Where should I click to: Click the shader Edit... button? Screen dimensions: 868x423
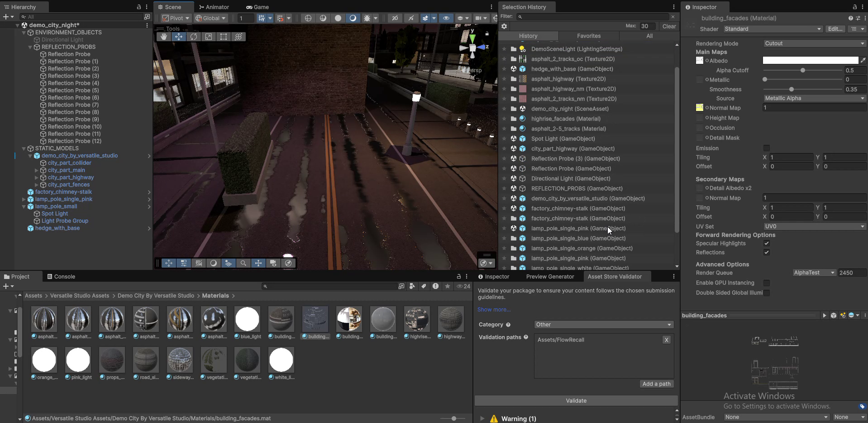(835, 29)
